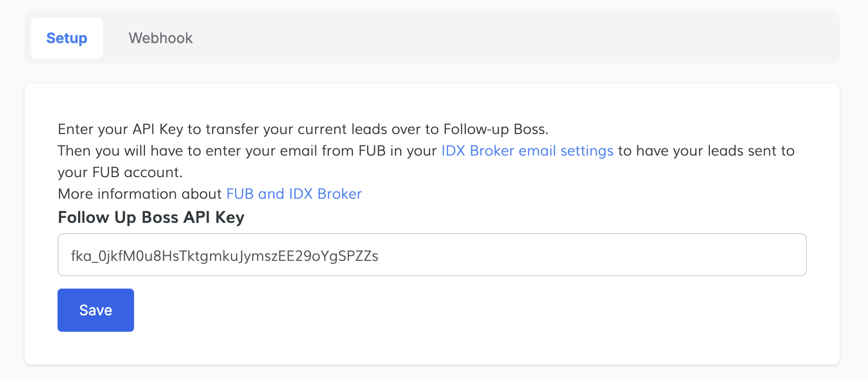Select the Setup tab
The height and width of the screenshot is (380, 868).
tap(67, 38)
